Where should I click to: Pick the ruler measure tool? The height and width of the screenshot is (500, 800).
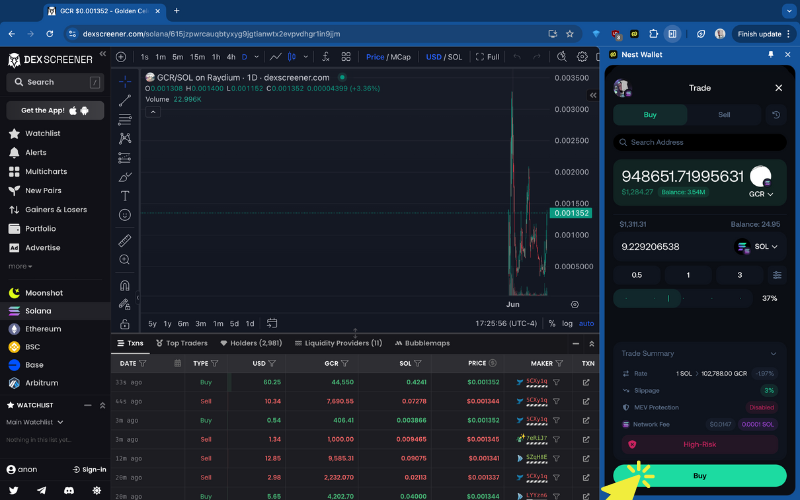coord(125,241)
